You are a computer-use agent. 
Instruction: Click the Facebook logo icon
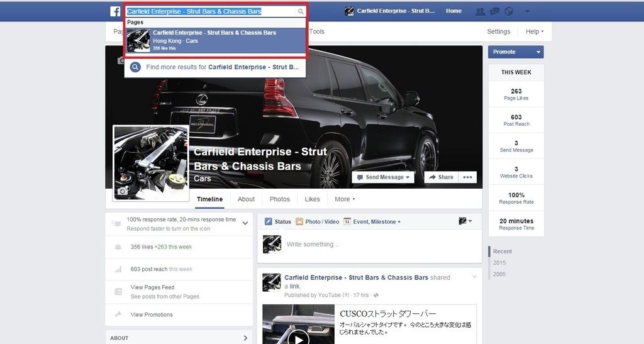pyautogui.click(x=115, y=11)
